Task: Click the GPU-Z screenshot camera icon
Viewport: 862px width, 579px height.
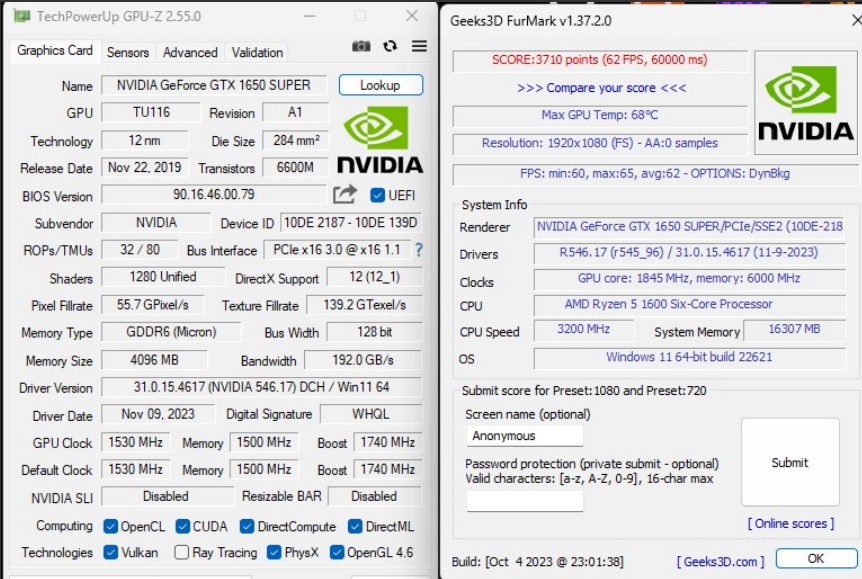Action: tap(361, 46)
